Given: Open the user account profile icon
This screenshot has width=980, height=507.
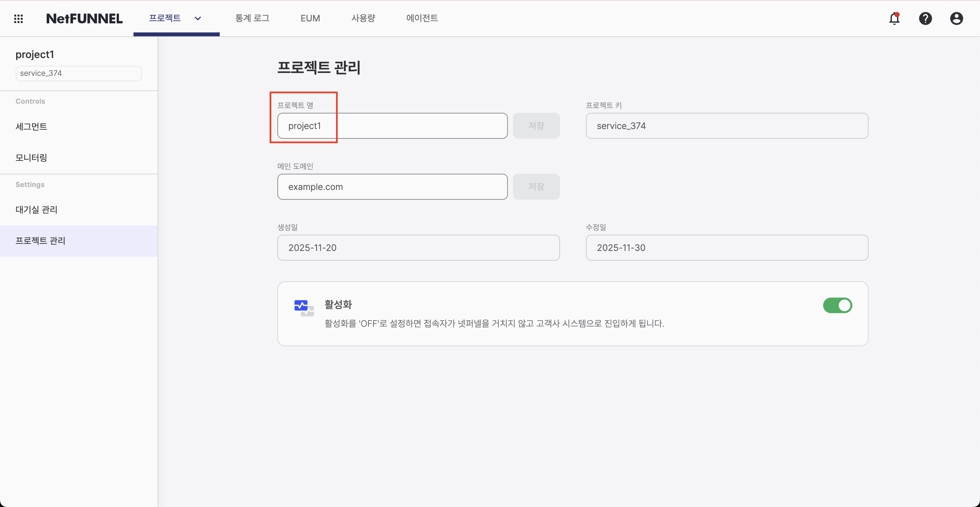Looking at the screenshot, I should (x=956, y=18).
